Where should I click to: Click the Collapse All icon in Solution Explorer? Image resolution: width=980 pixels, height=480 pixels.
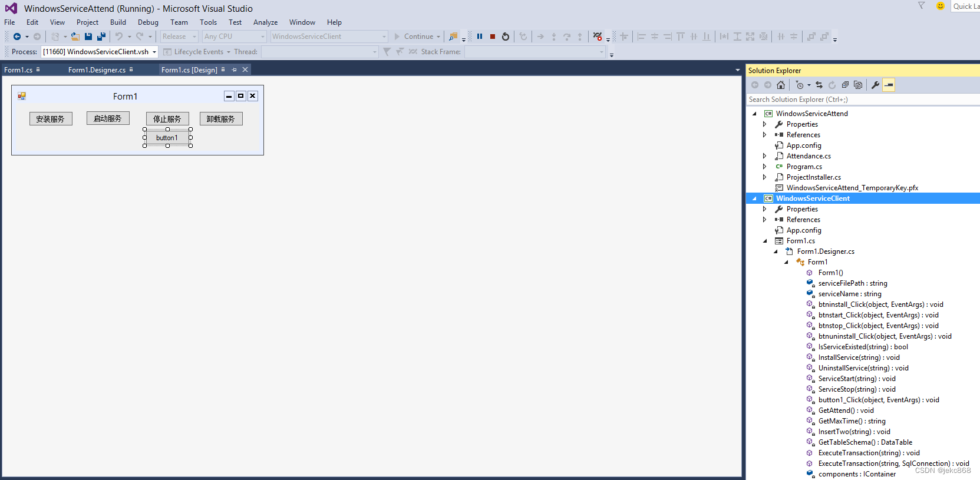click(845, 85)
